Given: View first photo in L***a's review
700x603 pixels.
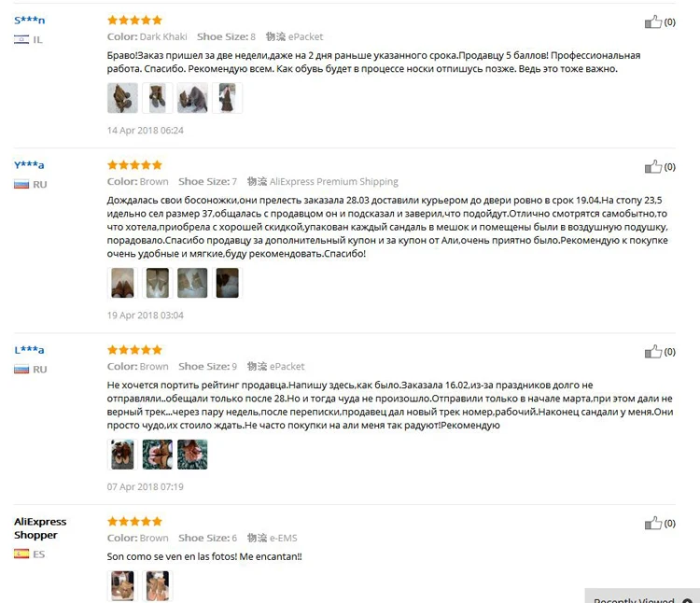Looking at the screenshot, I should pyautogui.click(x=122, y=455).
